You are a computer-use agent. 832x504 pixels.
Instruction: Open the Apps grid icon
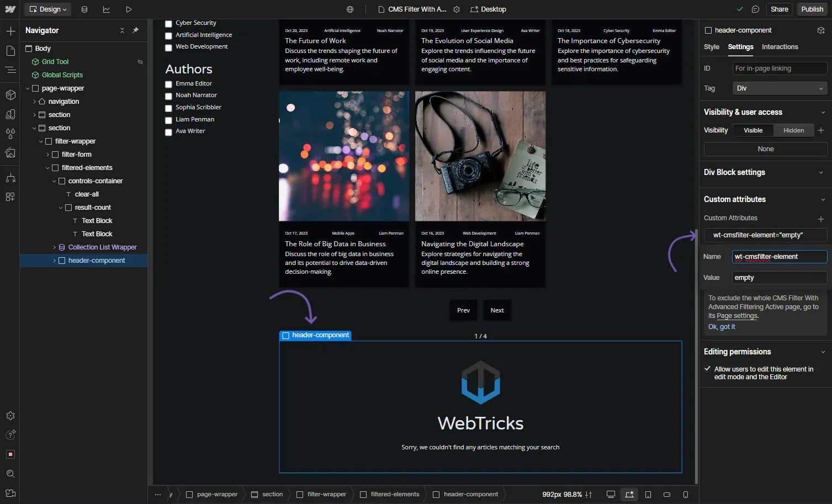[x=10, y=197]
